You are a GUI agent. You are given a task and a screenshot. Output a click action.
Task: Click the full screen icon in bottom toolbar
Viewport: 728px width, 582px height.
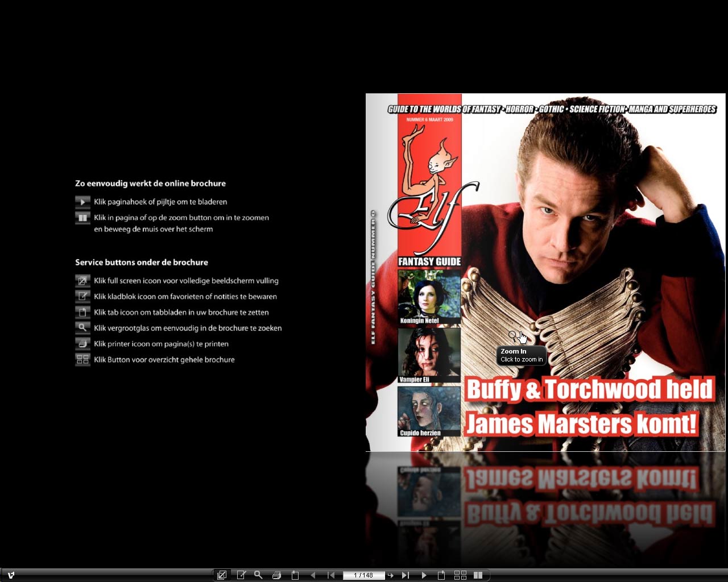222,575
